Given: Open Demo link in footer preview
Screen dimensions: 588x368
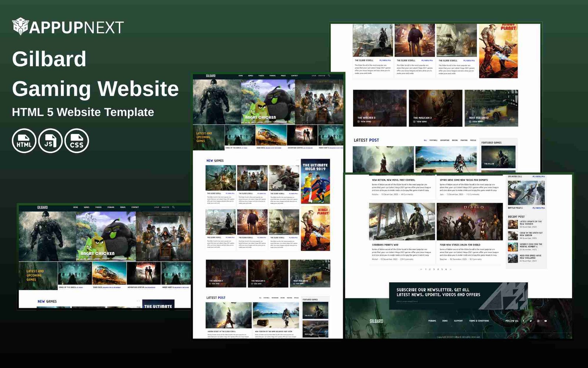Looking at the screenshot, I should pyautogui.click(x=445, y=321).
